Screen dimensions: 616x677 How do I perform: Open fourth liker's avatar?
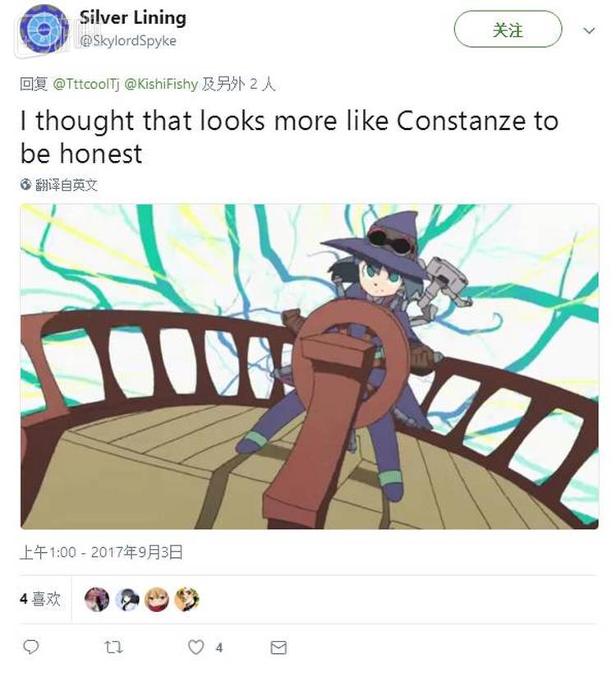pos(186,600)
